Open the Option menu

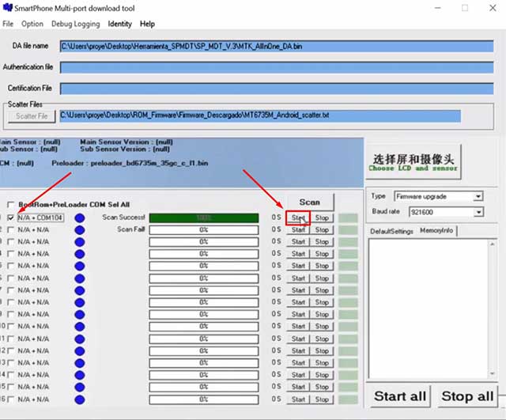point(32,24)
